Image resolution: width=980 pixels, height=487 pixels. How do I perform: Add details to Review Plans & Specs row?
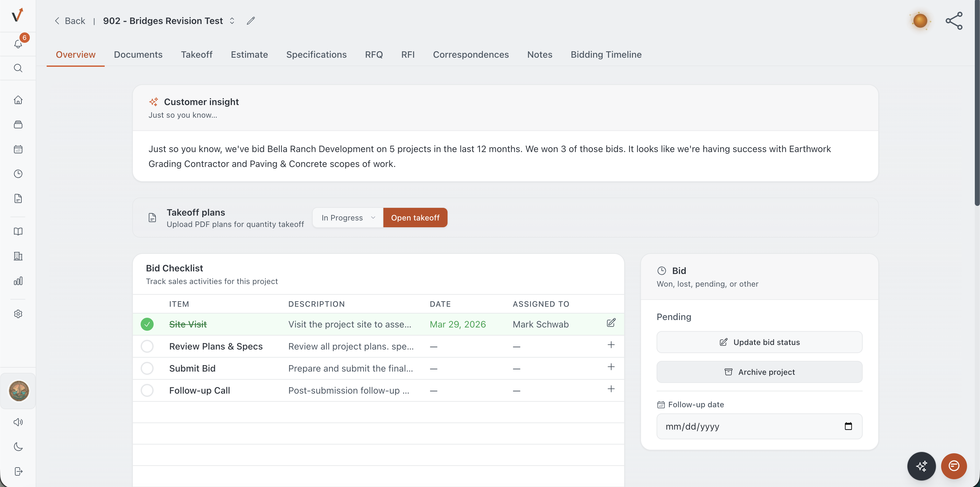[x=611, y=345]
